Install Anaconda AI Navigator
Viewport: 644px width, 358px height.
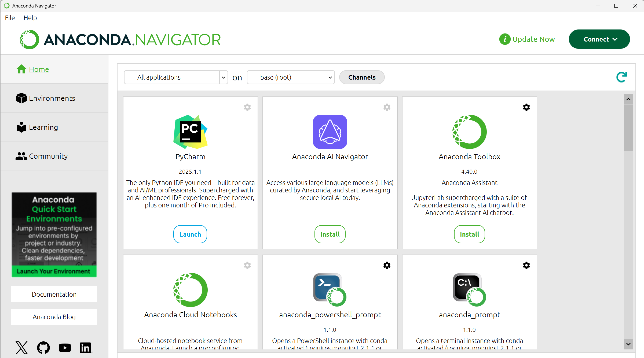[330, 234]
